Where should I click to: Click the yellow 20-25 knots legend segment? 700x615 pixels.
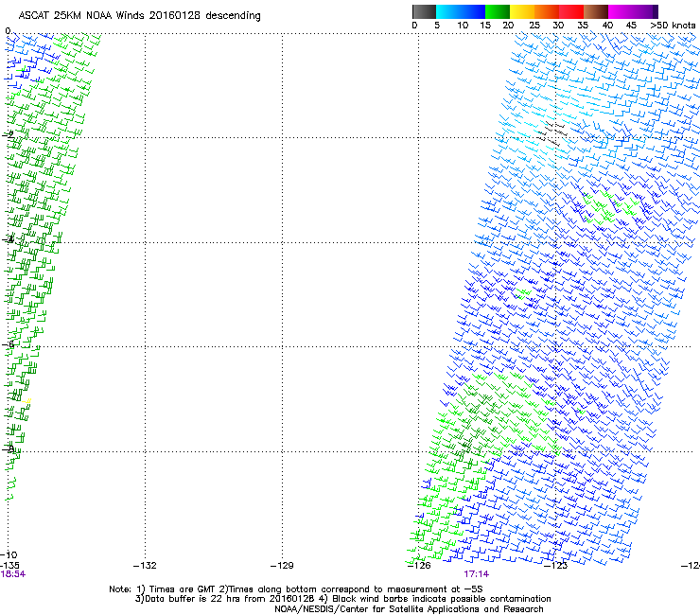522,11
